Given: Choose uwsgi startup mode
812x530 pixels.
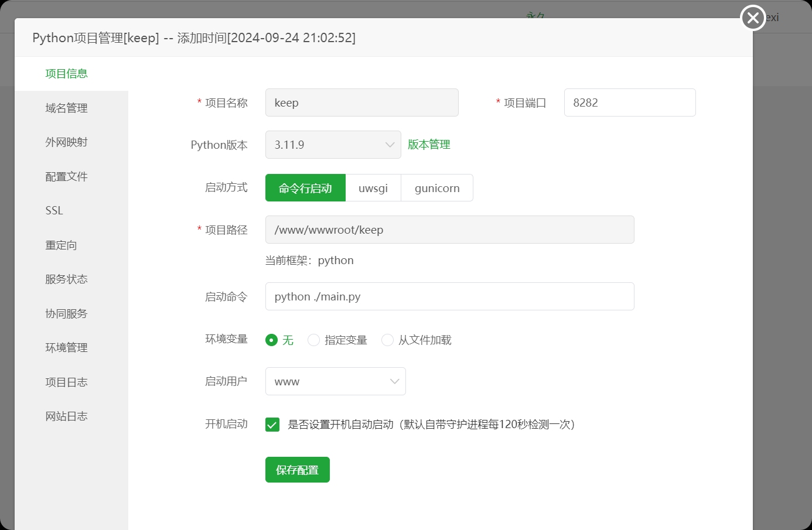Looking at the screenshot, I should (373, 188).
